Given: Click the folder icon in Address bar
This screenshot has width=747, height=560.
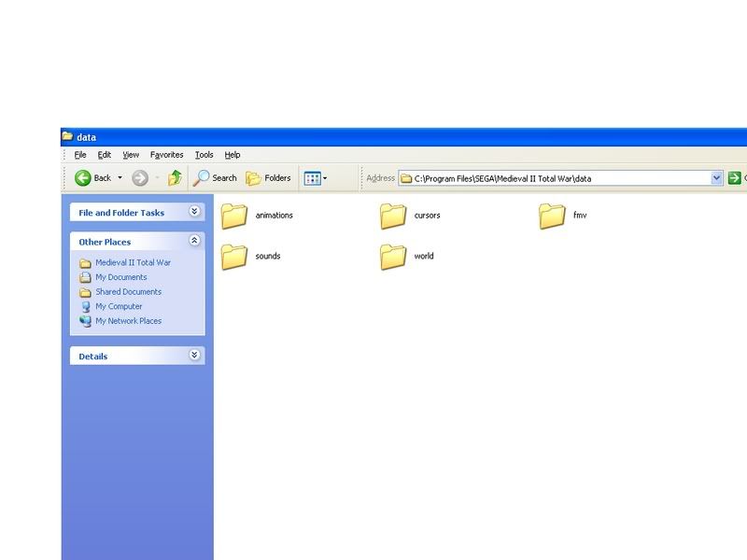Looking at the screenshot, I should [x=406, y=178].
